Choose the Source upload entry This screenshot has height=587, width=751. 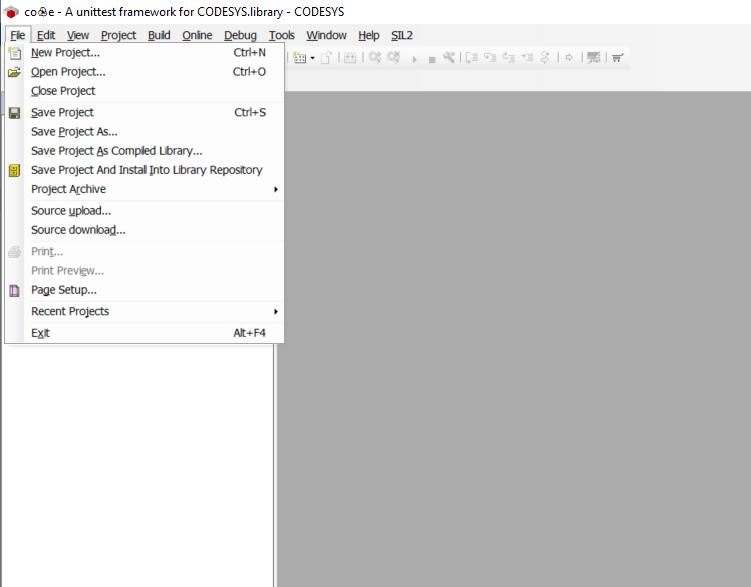point(71,211)
